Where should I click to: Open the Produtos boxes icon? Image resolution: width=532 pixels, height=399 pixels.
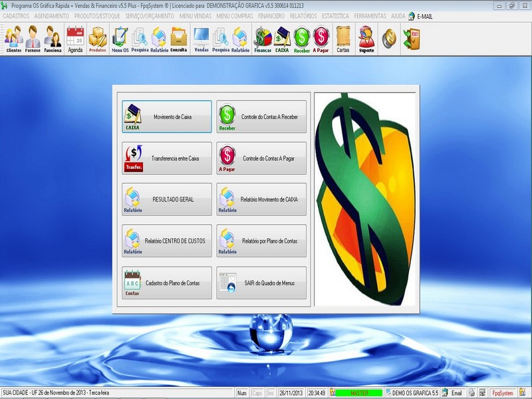98,39
